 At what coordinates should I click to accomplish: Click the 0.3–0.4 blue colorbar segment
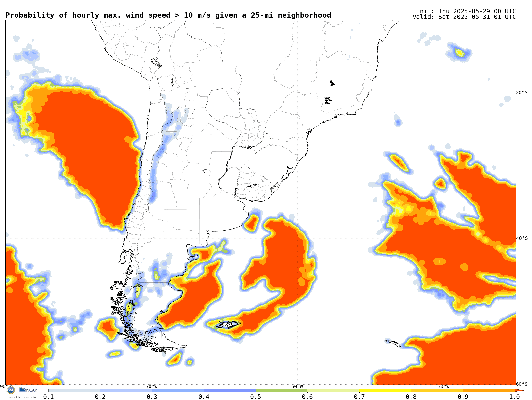point(178,390)
